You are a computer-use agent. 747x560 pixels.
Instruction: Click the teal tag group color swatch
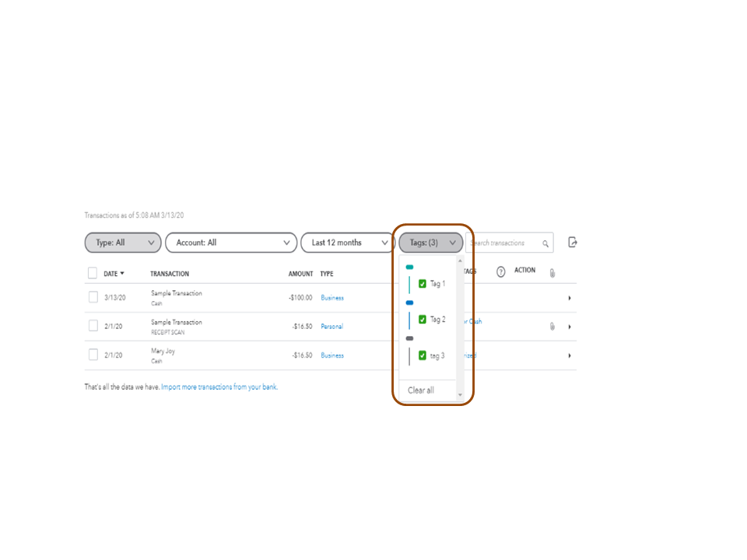click(410, 267)
